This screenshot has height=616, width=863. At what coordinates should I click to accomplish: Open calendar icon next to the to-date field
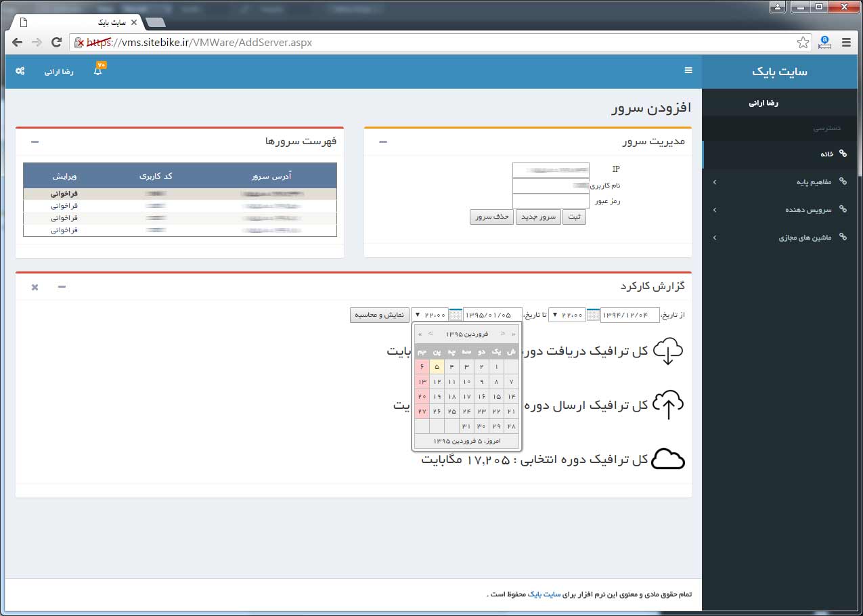[x=456, y=315]
